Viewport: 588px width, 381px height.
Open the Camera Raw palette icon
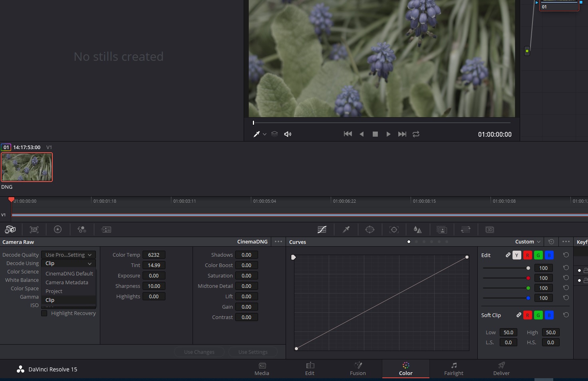point(10,229)
